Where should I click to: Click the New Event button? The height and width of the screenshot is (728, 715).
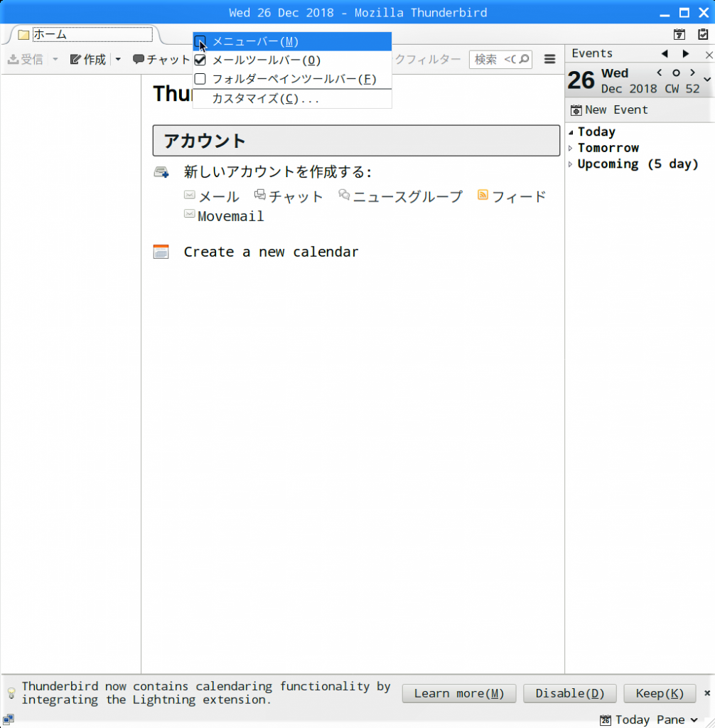tap(608, 110)
